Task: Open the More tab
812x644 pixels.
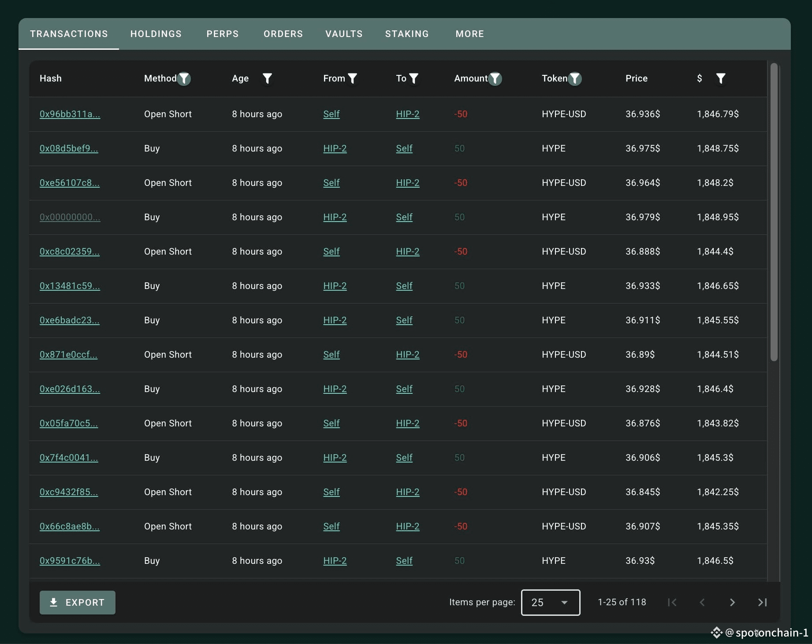Action: (x=470, y=34)
